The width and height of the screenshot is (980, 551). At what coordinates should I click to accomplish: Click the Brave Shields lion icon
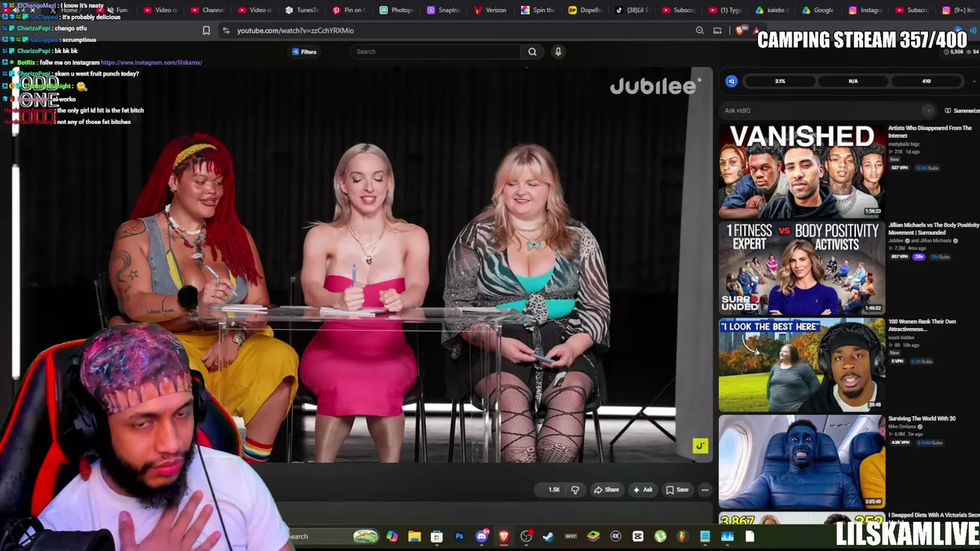[739, 31]
